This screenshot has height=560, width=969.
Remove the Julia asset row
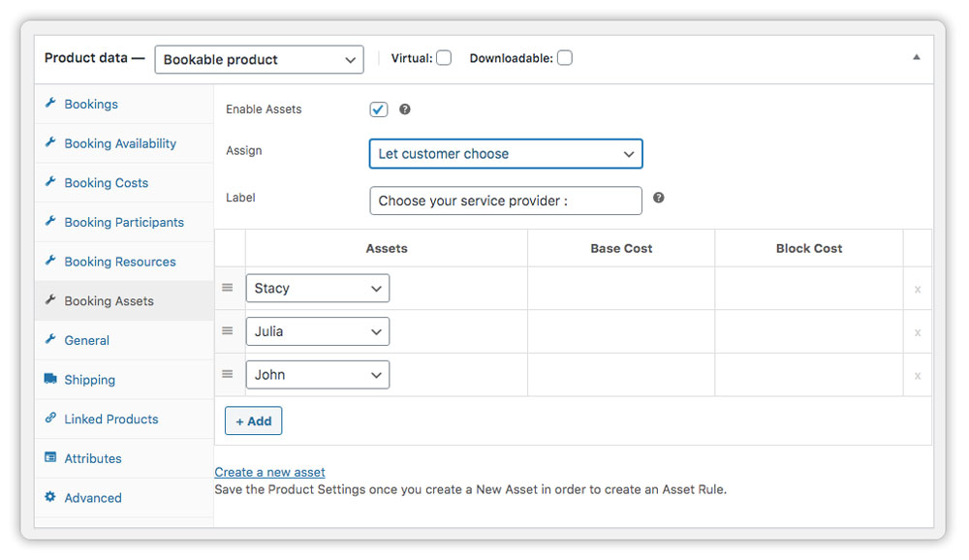918,332
